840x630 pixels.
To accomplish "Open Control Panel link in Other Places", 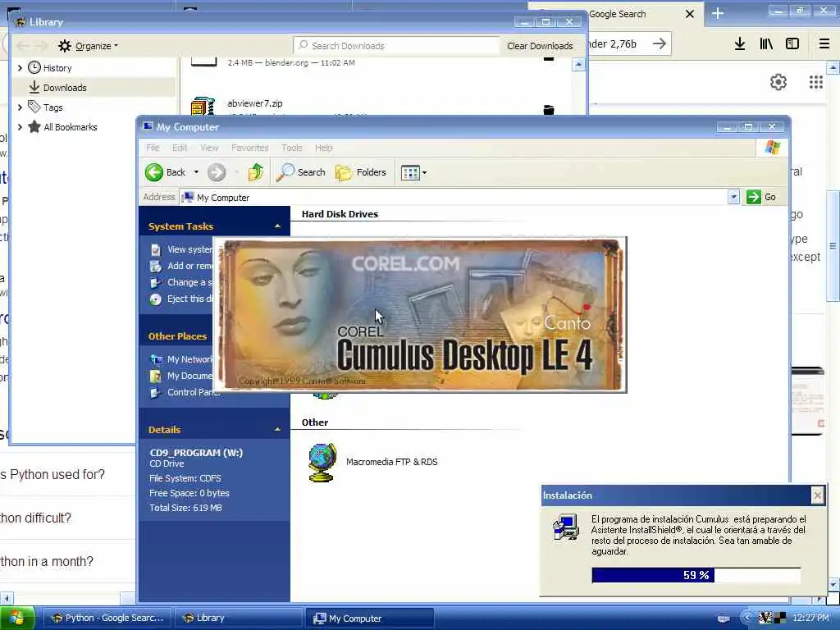I will click(186, 393).
